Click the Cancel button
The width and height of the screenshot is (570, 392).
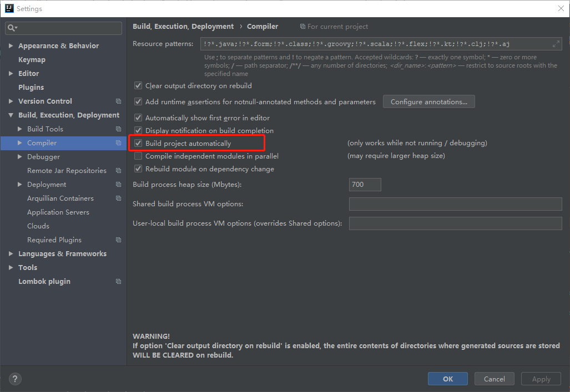tap(495, 379)
